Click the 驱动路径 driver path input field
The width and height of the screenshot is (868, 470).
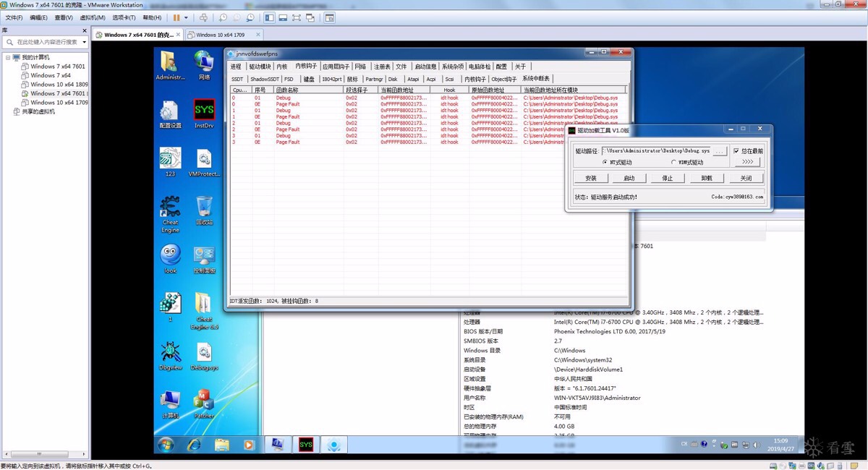coord(656,151)
